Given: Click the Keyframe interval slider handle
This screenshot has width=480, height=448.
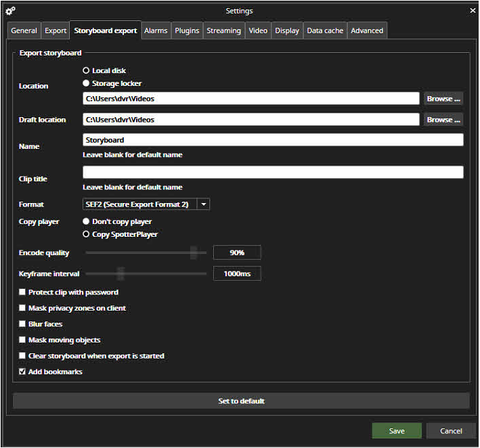Looking at the screenshot, I should [121, 274].
